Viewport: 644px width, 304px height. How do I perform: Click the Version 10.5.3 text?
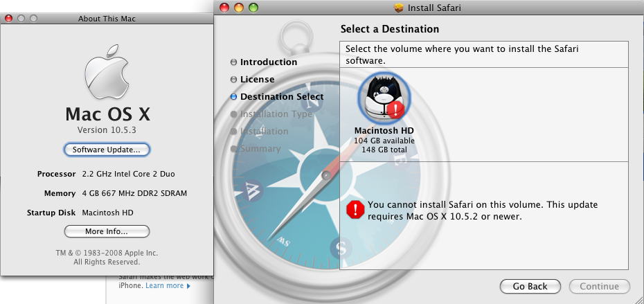point(107,130)
